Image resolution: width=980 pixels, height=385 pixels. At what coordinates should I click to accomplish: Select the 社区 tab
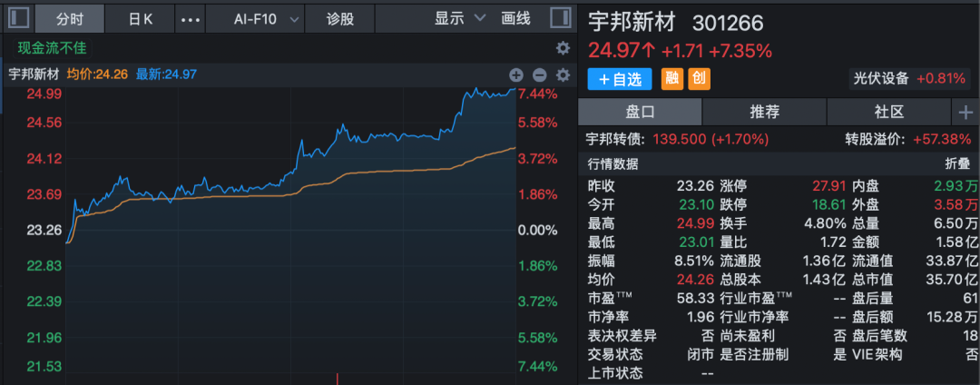point(888,113)
